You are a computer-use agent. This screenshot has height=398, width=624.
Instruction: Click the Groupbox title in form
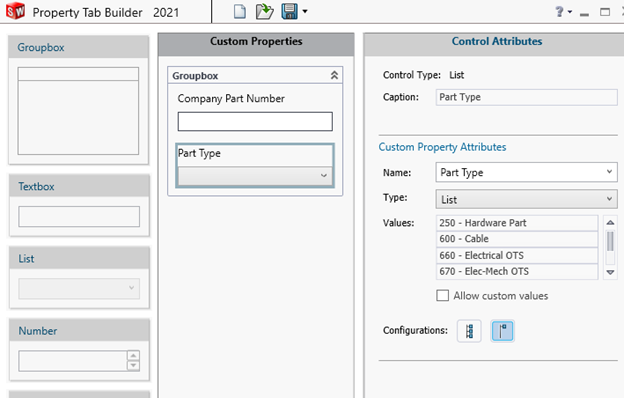click(195, 76)
